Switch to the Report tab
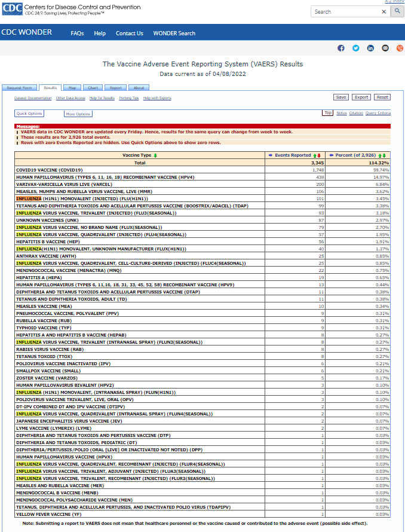This screenshot has width=405, height=532. (x=116, y=87)
